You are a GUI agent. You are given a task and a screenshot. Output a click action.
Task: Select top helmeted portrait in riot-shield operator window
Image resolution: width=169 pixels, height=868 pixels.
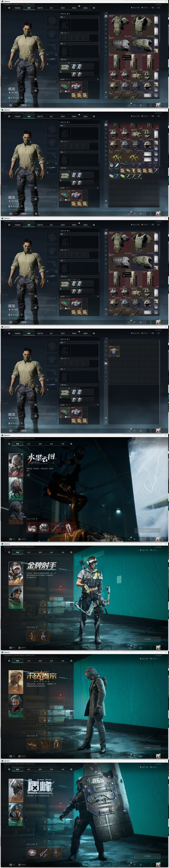pyautogui.click(x=16, y=790)
